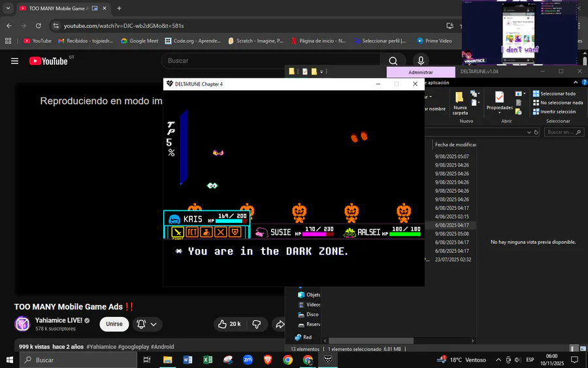
Task: Start YouTube voice search with the microphone
Action: (x=421, y=61)
